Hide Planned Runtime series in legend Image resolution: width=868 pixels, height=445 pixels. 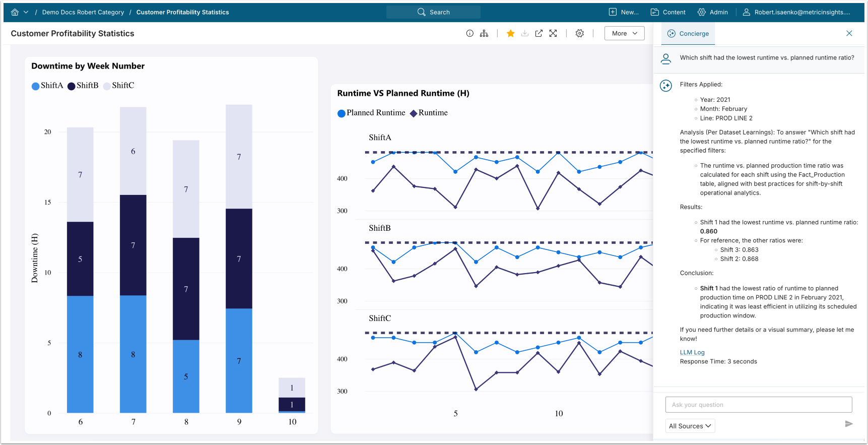371,113
